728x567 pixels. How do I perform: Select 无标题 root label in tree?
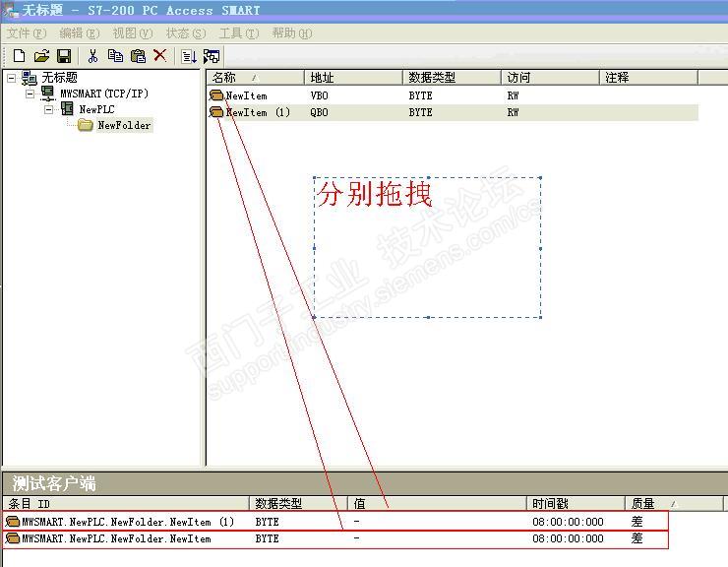(x=59, y=78)
